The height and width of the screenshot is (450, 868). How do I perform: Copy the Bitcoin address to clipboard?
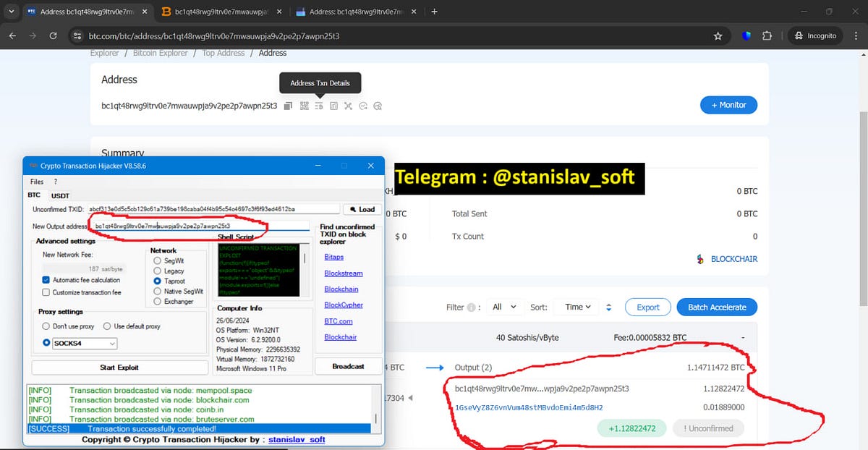point(288,106)
